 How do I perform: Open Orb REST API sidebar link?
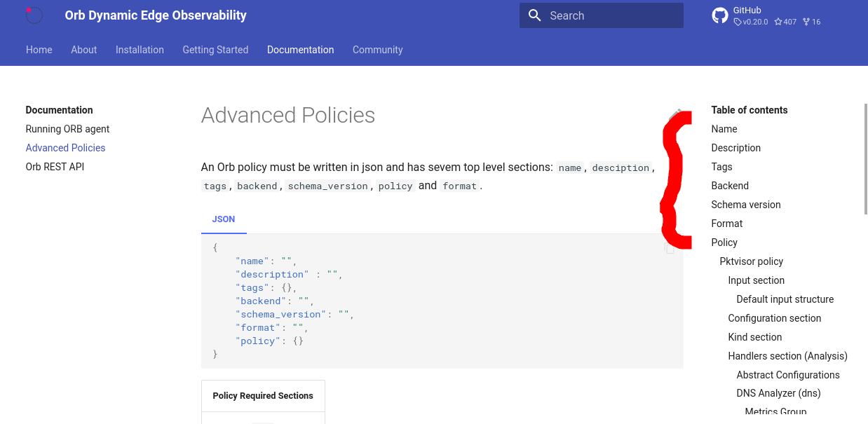coord(55,167)
